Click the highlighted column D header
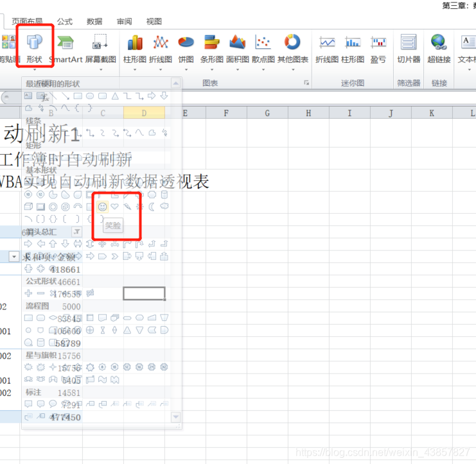 [x=144, y=113]
